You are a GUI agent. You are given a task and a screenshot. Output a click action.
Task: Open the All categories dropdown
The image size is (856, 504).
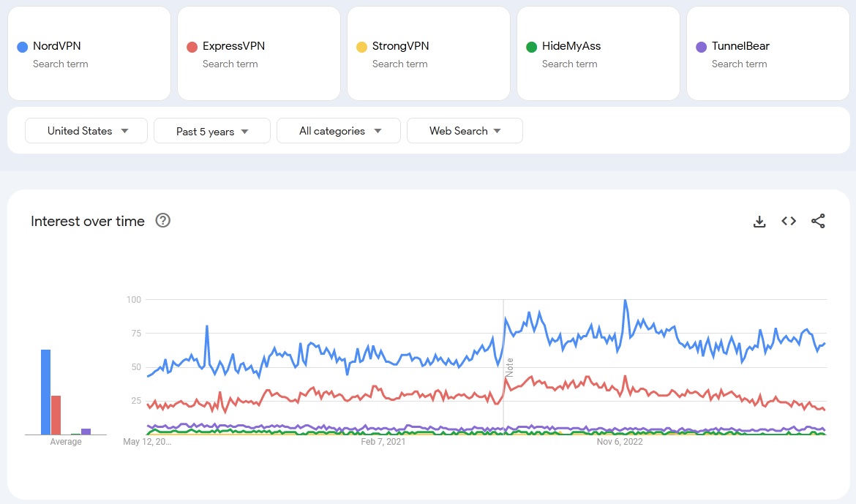coord(339,131)
